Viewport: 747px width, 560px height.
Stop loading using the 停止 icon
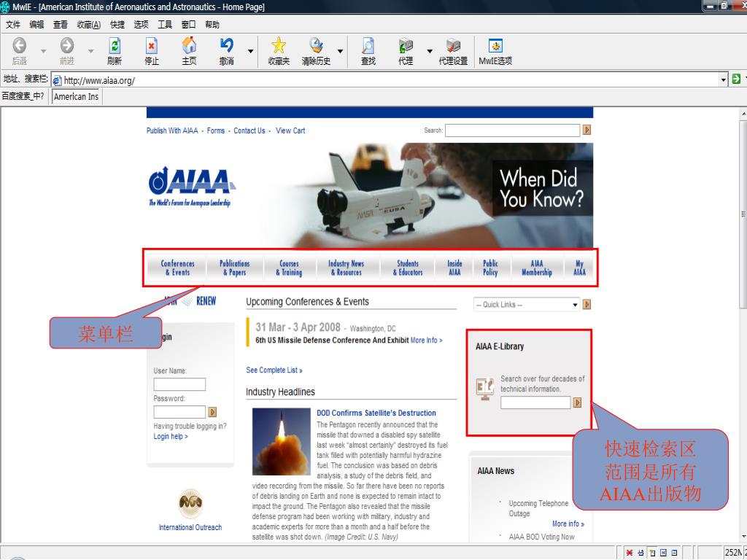pos(152,46)
